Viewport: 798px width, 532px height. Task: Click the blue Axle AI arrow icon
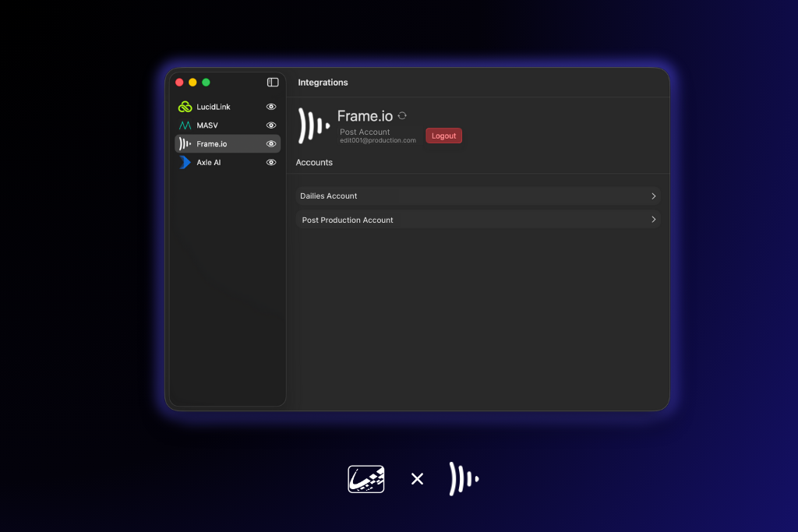click(x=185, y=162)
